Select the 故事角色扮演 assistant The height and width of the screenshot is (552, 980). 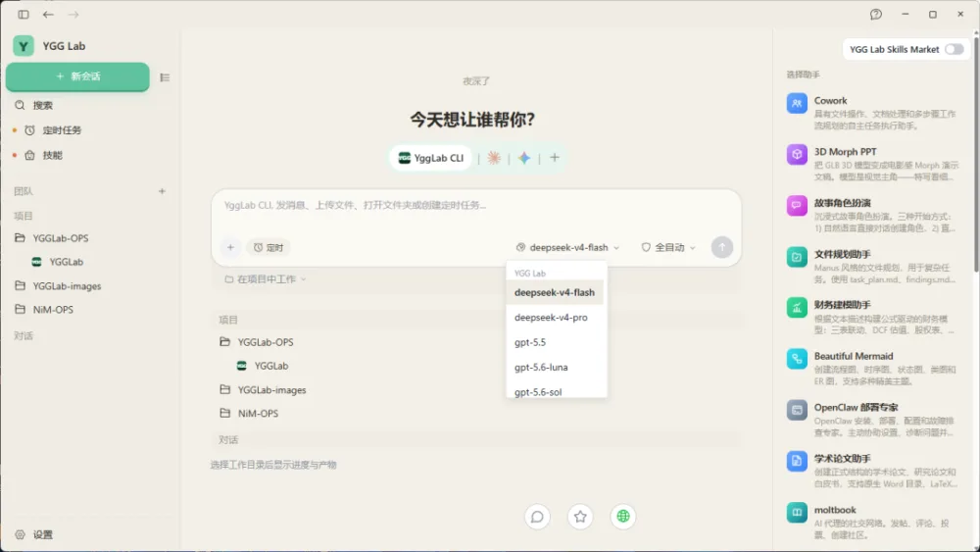tap(873, 215)
